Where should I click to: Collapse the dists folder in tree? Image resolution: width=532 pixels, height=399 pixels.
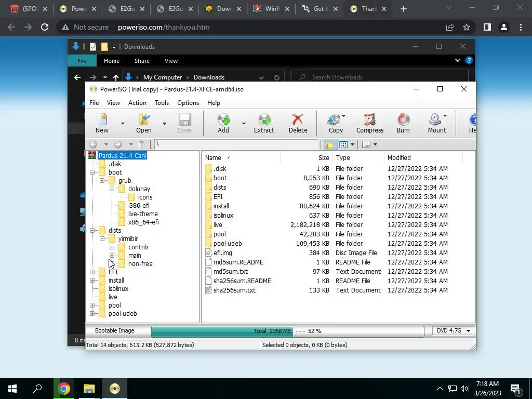(x=92, y=230)
